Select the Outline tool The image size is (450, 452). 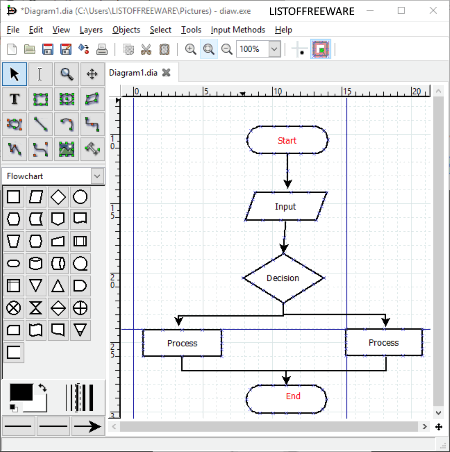click(x=92, y=149)
